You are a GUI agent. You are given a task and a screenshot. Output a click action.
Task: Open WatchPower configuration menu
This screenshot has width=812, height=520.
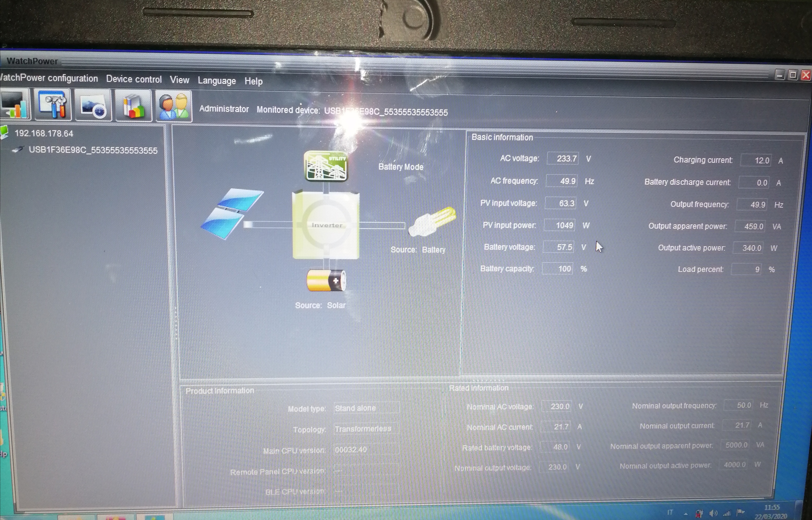tap(49, 78)
